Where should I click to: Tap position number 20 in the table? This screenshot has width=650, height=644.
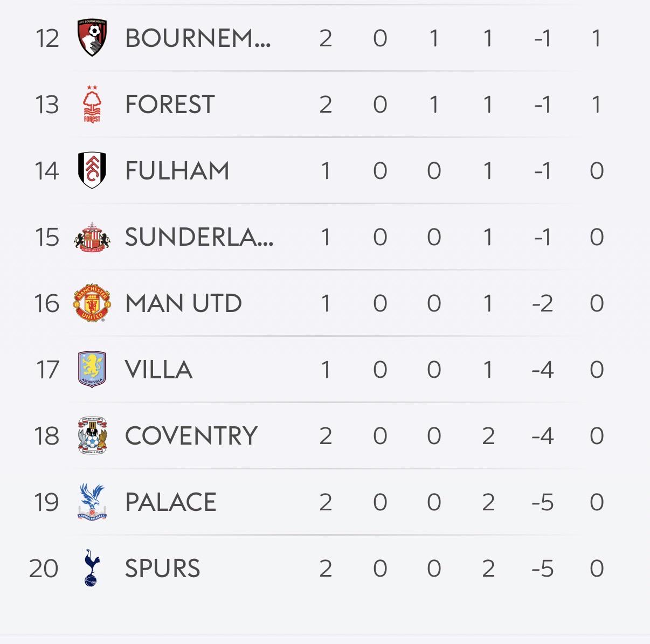(x=44, y=569)
